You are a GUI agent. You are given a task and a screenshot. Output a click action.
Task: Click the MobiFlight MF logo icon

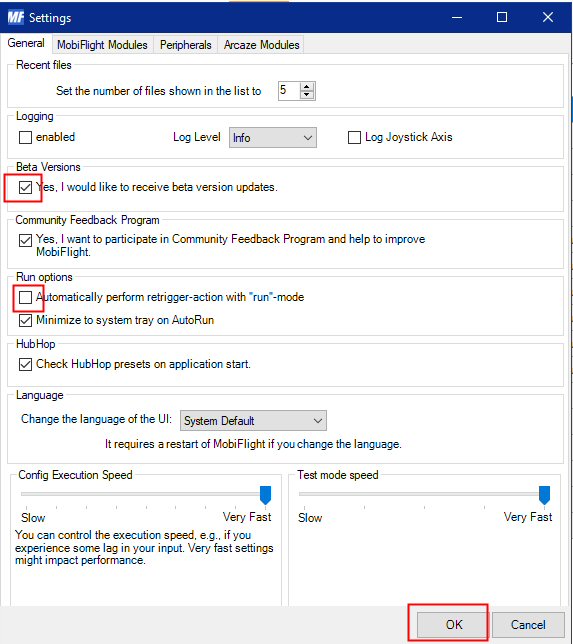coord(16,17)
